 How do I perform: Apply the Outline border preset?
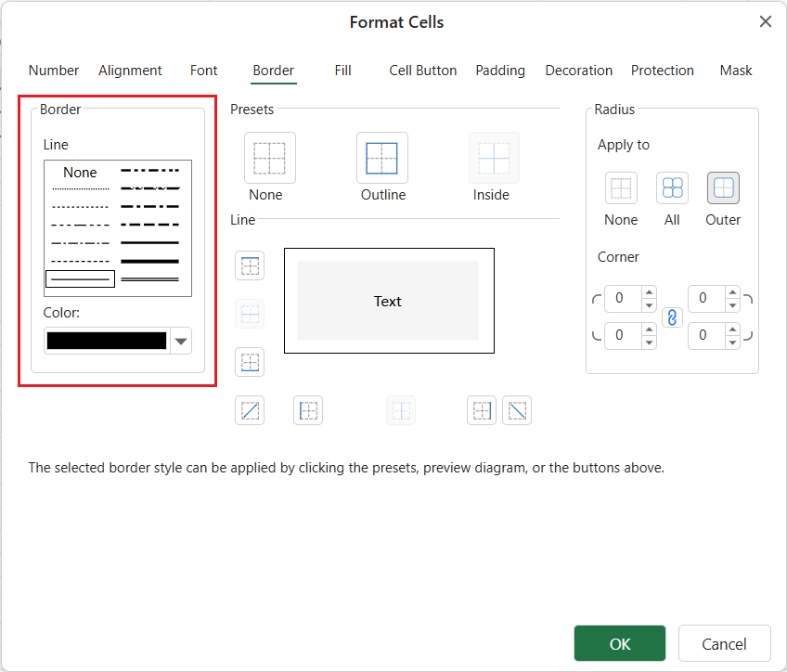[382, 158]
